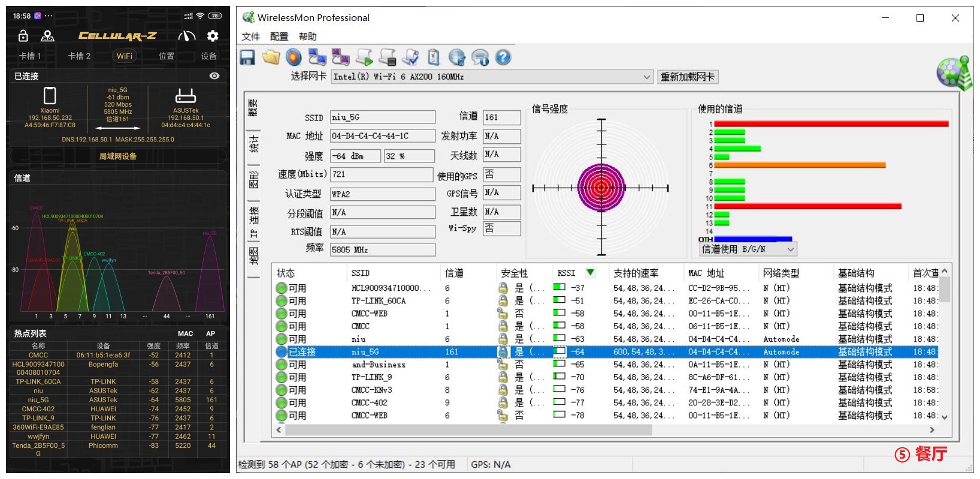The height and width of the screenshot is (479, 980).
Task: Toggle the AP column header in hotspot list
Action: tap(210, 333)
